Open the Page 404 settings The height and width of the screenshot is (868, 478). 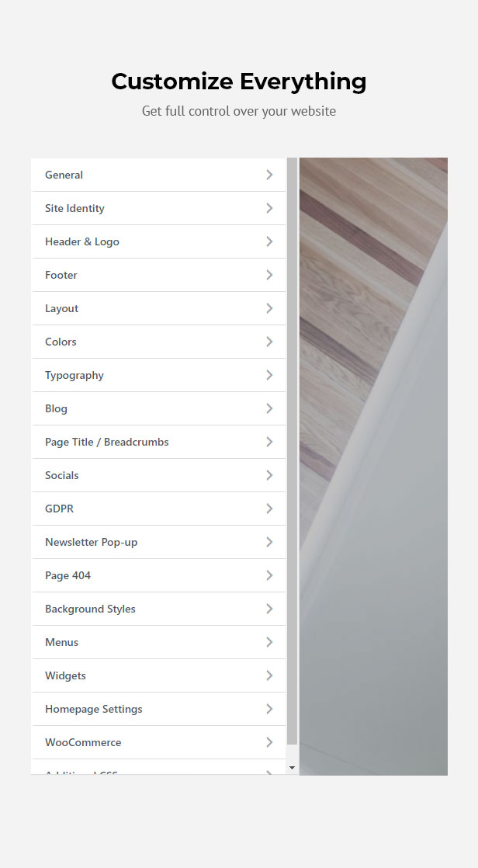[x=158, y=576]
